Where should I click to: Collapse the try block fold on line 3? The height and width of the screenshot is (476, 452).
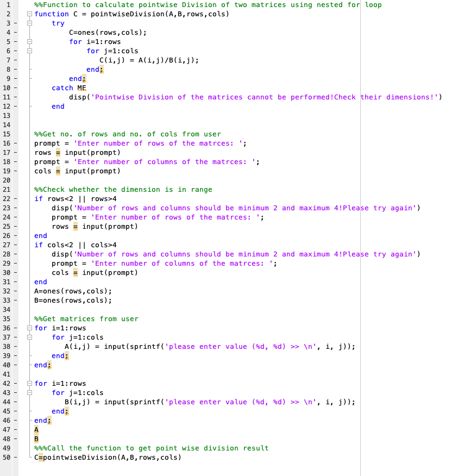pyautogui.click(x=29, y=23)
